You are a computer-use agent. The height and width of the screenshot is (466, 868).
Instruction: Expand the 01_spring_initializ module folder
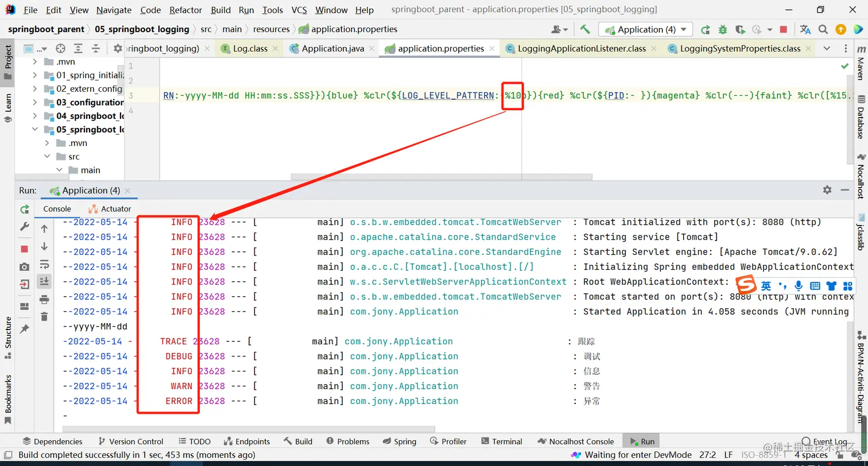tap(35, 75)
